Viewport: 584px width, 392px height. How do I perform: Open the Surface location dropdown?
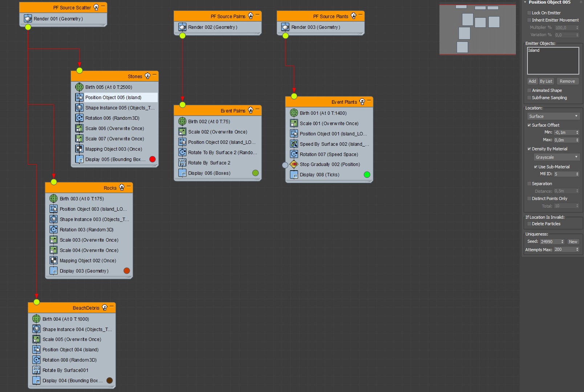pos(553,116)
